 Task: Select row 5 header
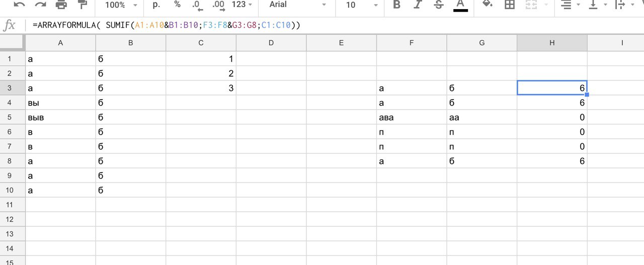[13, 117]
